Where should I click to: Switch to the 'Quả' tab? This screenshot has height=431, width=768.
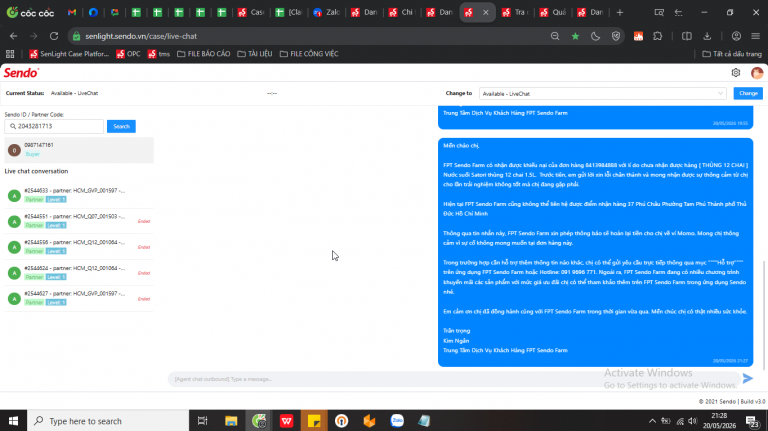tap(552, 13)
